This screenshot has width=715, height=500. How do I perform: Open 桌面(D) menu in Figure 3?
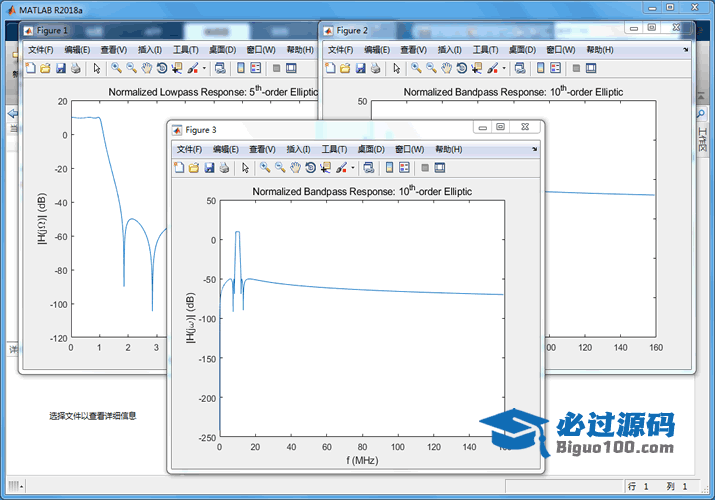(x=371, y=149)
